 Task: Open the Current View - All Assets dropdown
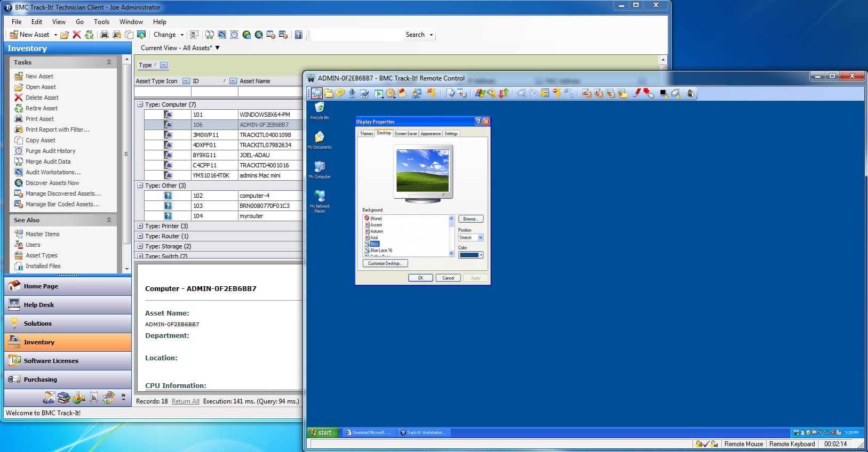pyautogui.click(x=180, y=48)
